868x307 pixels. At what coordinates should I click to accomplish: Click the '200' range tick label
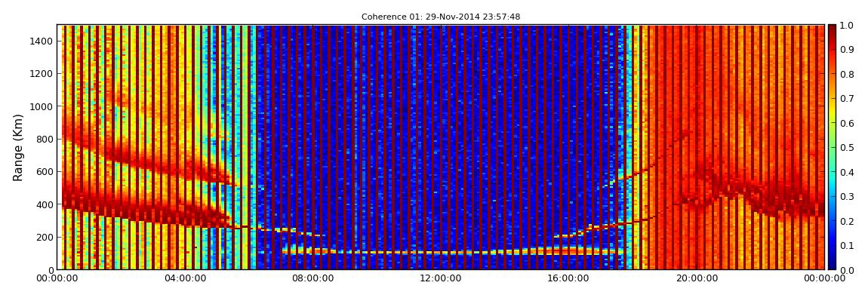[45, 237]
